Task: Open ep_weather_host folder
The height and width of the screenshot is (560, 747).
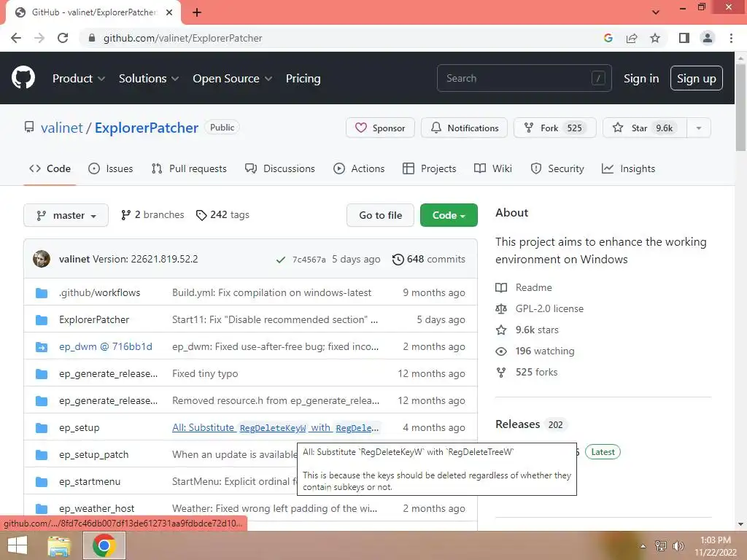Action: pos(97,508)
